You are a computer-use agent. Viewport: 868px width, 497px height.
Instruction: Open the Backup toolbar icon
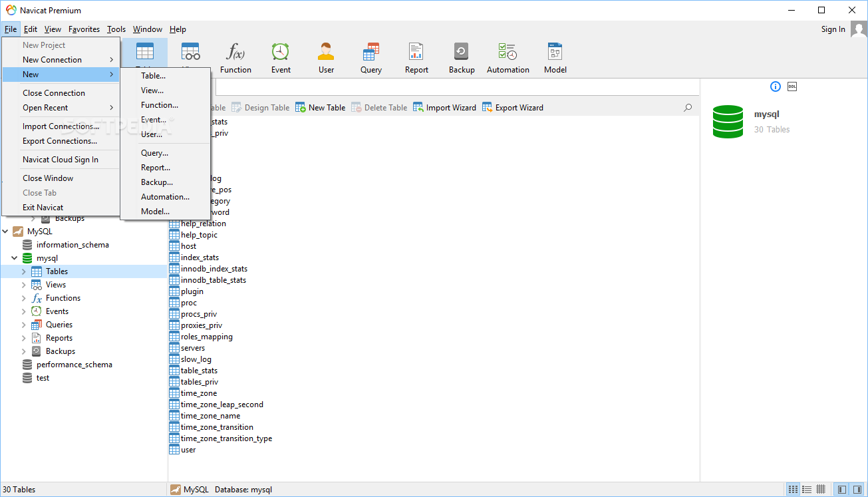(462, 52)
